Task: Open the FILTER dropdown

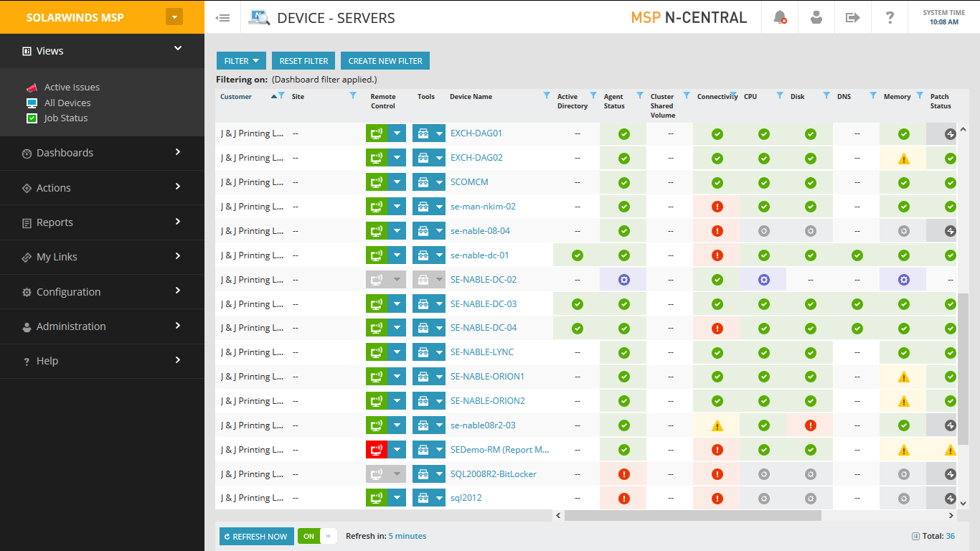Action: coord(241,60)
